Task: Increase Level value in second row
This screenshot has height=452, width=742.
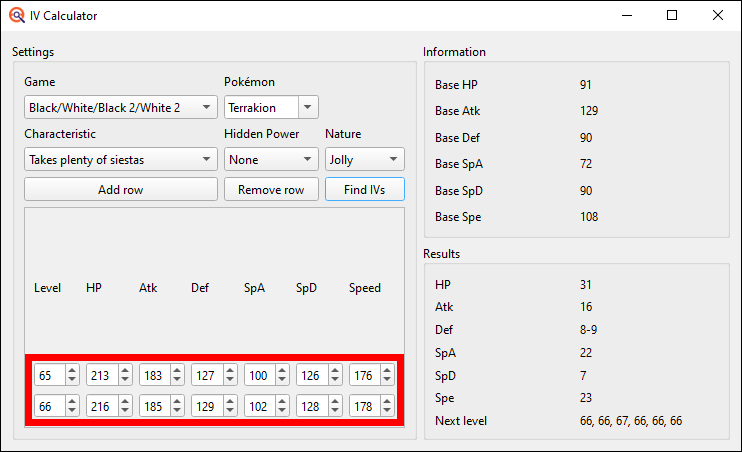Action: click(x=72, y=401)
